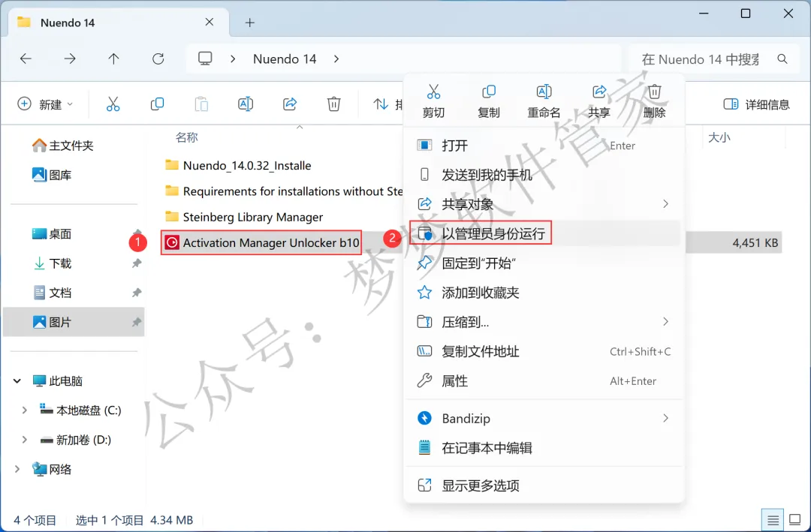Select 在记事本中编辑 entry
Viewport: 811px width, 532px height.
point(544,448)
